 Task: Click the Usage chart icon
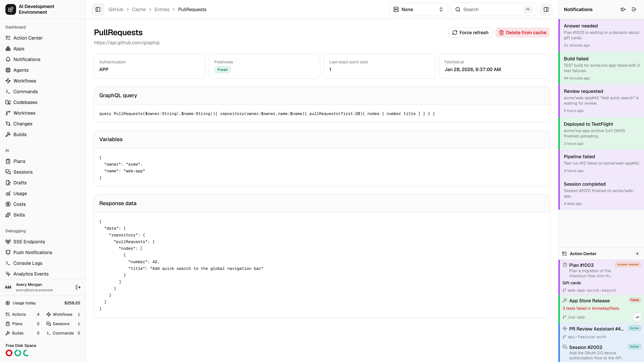tap(8, 194)
